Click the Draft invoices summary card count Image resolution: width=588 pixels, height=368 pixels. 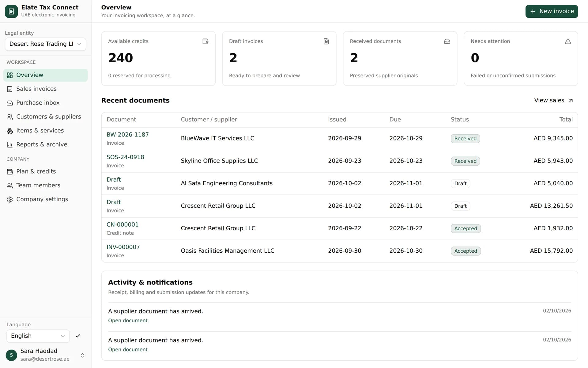click(233, 58)
